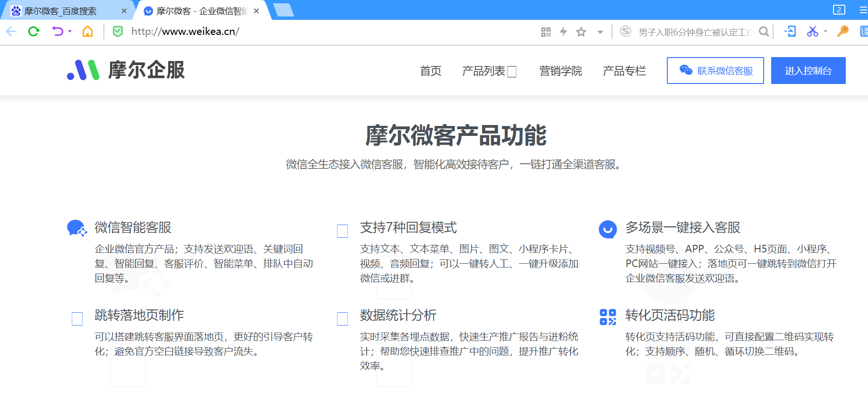
Task: Open the QR code icon in the address bar
Action: [546, 32]
